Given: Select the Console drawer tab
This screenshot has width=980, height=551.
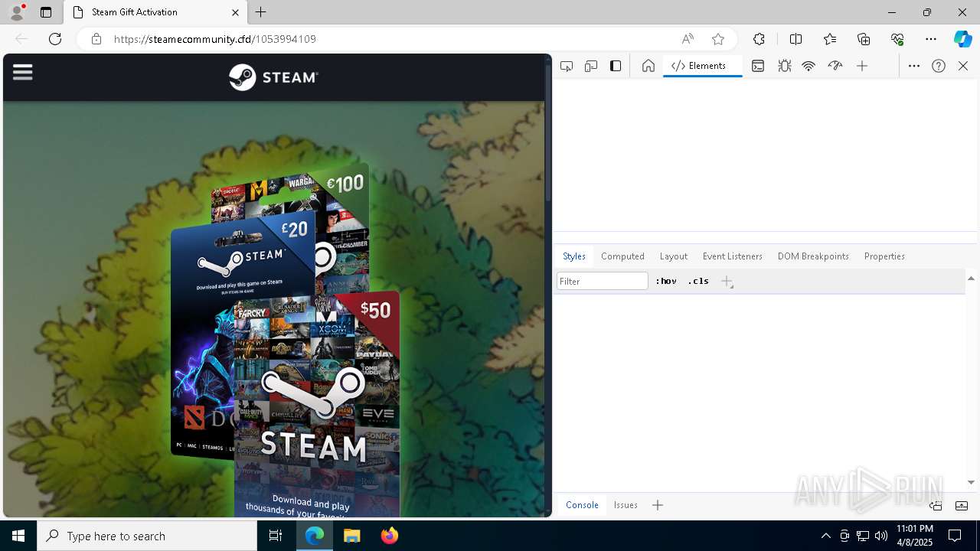Looking at the screenshot, I should 582,505.
